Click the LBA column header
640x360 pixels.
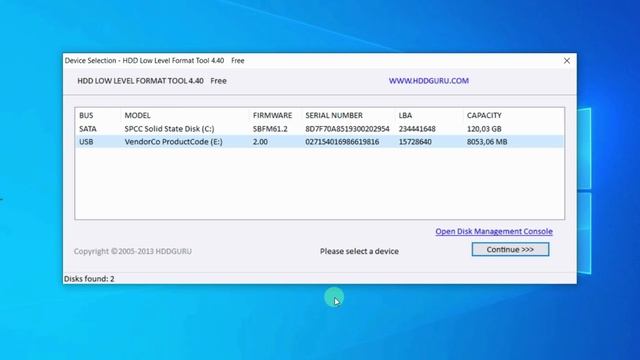click(x=405, y=116)
